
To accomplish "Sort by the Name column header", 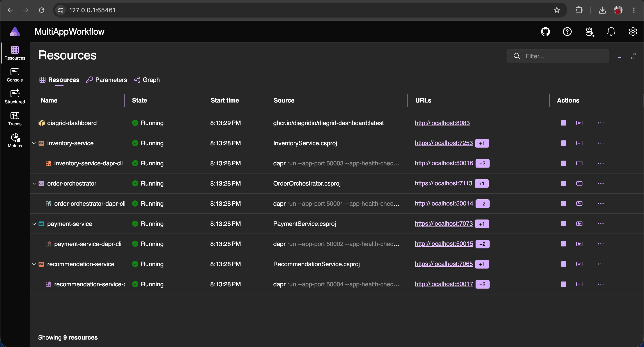I will pos(49,100).
